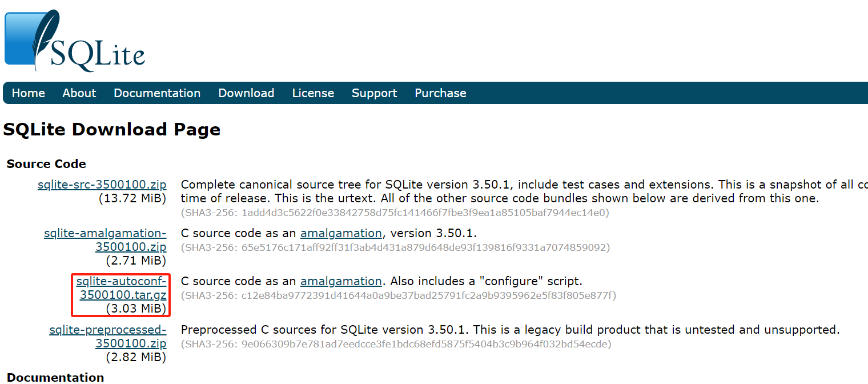
Task: Download sqlite-src-3500100.zip source tree
Action: (102, 184)
